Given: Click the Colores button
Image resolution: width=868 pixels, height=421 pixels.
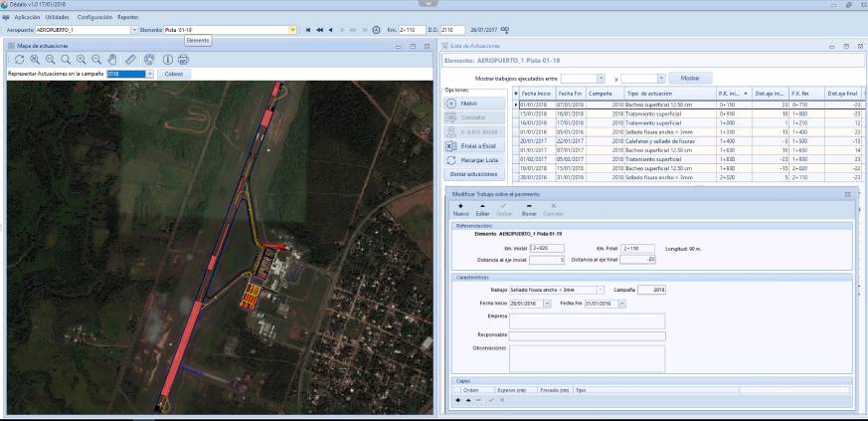Looking at the screenshot, I should (174, 74).
